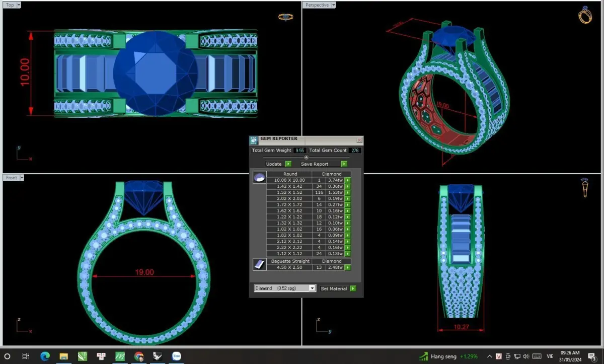Image resolution: width=604 pixels, height=364 pixels.
Task: Click the VIE language indicator
Action: pyautogui.click(x=550, y=356)
